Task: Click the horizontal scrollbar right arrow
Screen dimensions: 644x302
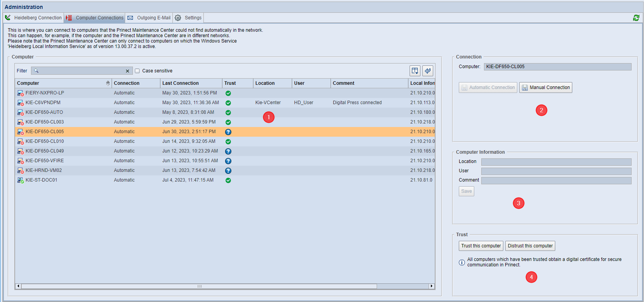Action: click(x=431, y=286)
